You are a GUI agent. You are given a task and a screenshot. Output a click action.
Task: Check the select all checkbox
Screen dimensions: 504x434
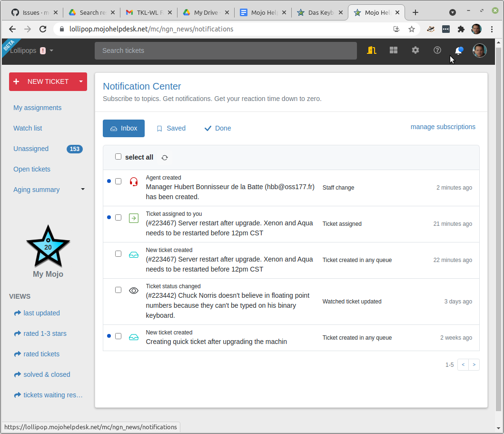(119, 157)
